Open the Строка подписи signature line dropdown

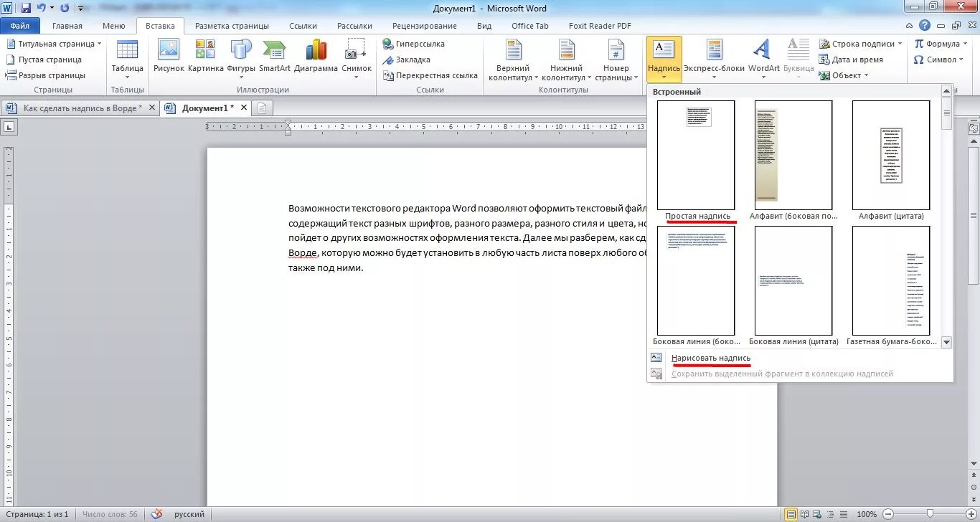pyautogui.click(x=862, y=44)
